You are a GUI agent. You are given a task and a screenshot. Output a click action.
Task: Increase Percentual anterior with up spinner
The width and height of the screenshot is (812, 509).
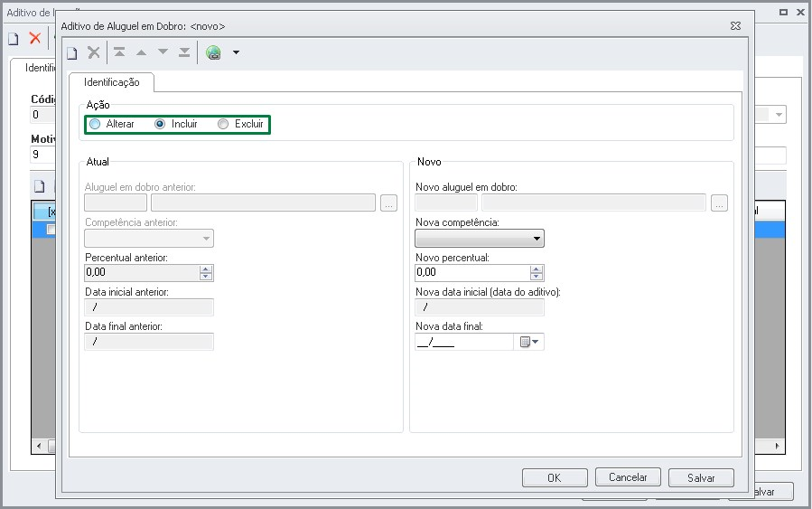point(206,269)
